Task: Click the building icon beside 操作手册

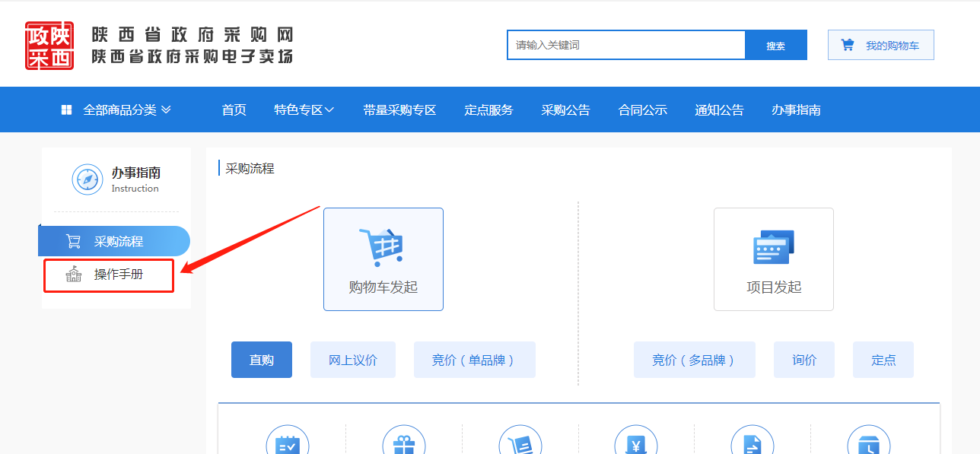Action: coord(73,275)
